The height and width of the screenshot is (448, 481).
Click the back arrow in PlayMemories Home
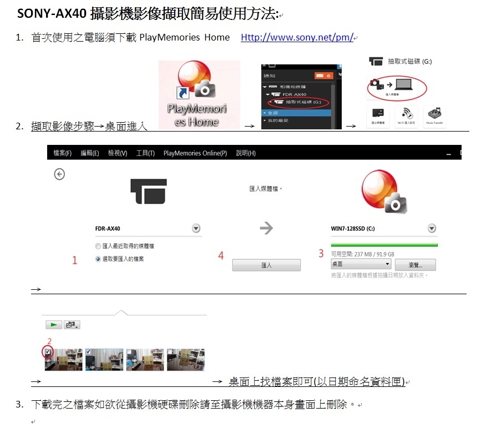59,174
